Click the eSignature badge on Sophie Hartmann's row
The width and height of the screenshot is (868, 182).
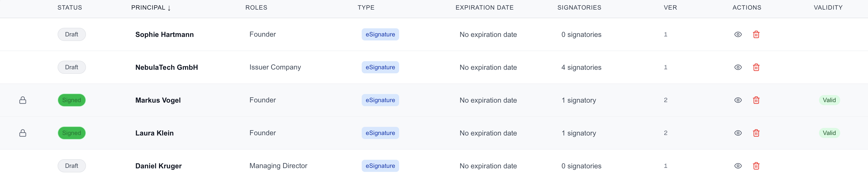[380, 34]
